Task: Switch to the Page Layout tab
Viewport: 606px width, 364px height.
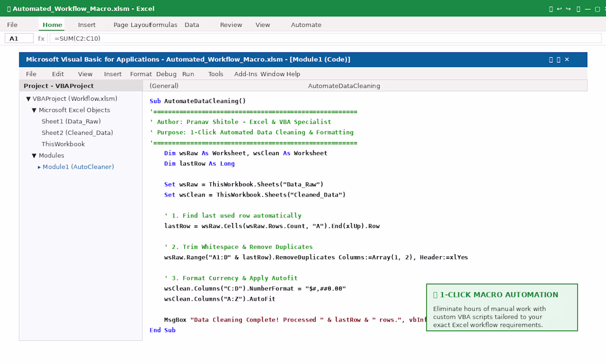Action: tap(131, 25)
